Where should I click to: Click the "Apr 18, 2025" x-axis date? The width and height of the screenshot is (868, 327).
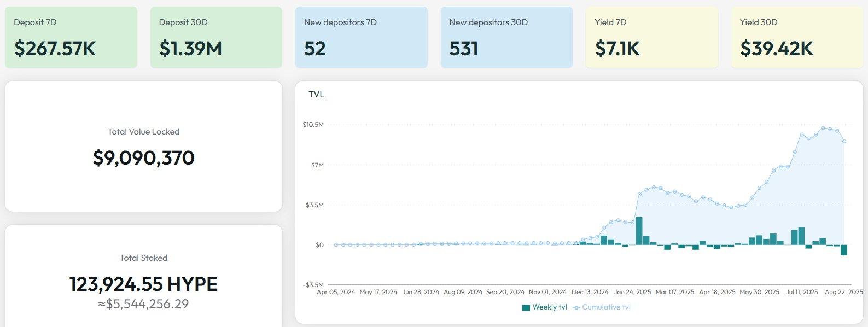click(718, 292)
